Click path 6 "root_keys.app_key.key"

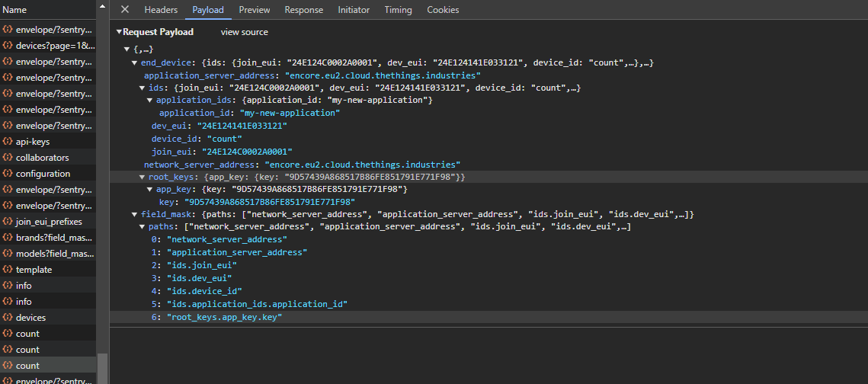(216, 317)
